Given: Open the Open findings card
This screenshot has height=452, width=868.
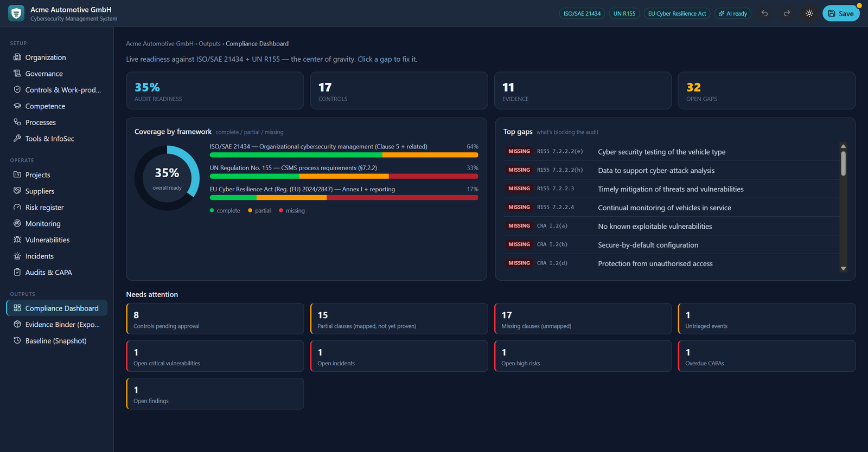Looking at the screenshot, I should pyautogui.click(x=215, y=393).
